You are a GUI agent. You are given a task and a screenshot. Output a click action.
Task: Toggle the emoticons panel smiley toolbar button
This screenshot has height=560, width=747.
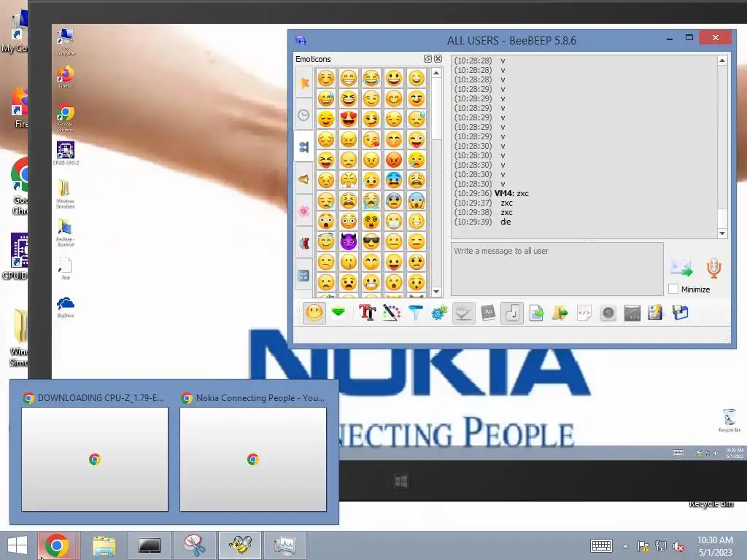[x=314, y=314]
